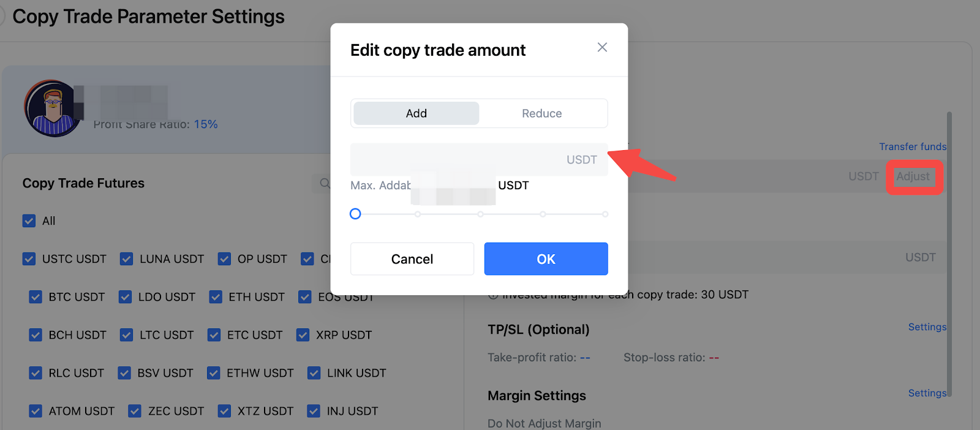
Task: Uncheck the All futures checkbox
Action: (x=29, y=221)
